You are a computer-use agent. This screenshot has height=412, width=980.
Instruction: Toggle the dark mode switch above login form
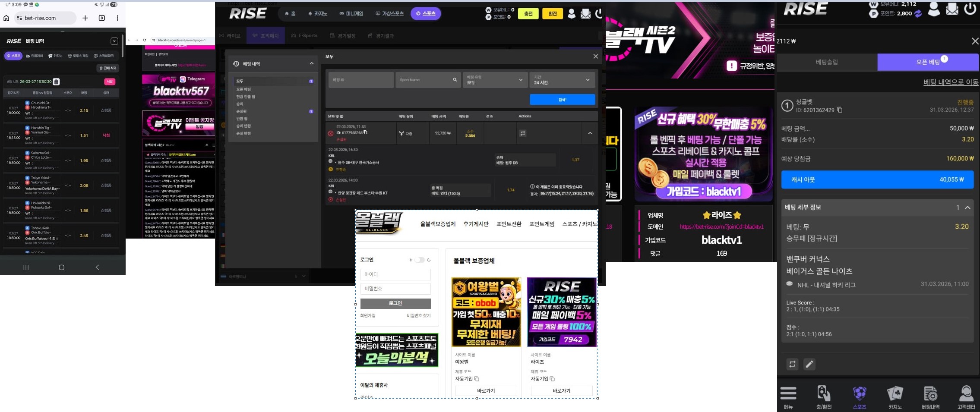point(419,260)
